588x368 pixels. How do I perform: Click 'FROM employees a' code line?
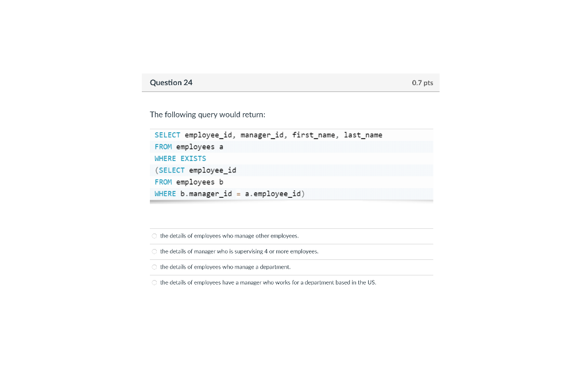pos(189,147)
